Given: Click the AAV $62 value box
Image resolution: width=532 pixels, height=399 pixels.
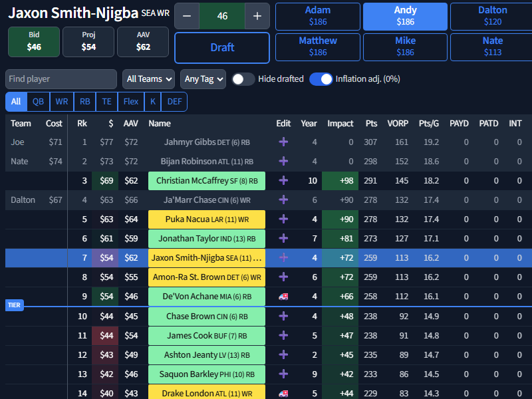Looking at the screenshot, I should 143,42.
